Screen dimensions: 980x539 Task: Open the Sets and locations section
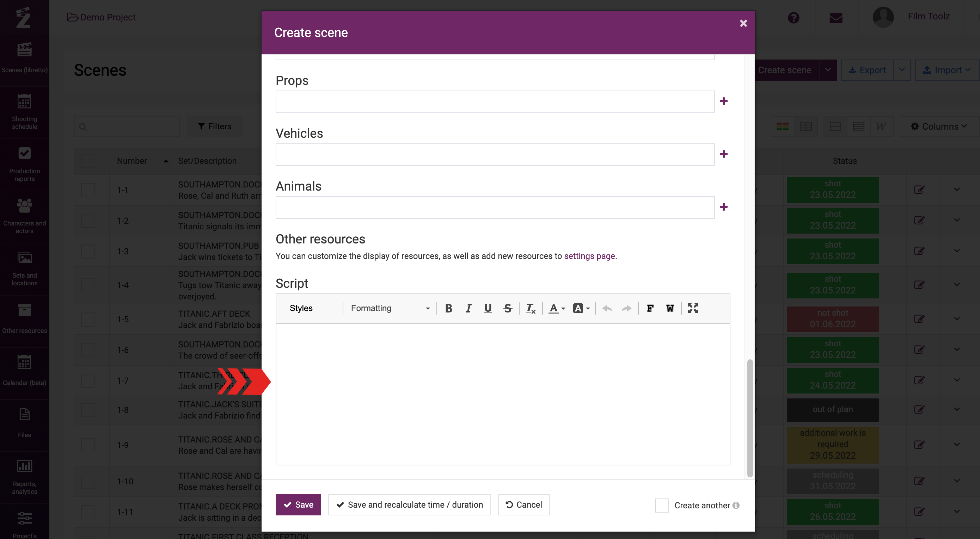click(25, 268)
